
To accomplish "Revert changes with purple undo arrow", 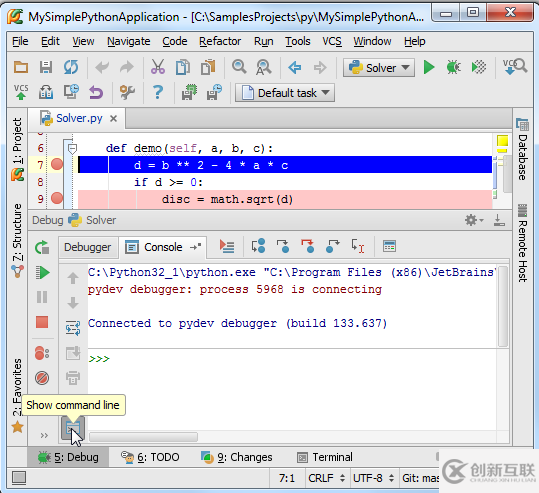I will [x=96, y=92].
